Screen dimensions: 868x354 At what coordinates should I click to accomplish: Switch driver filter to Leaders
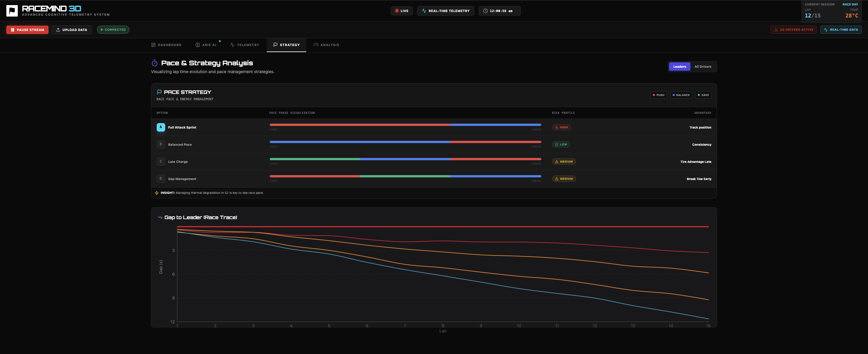[679, 67]
